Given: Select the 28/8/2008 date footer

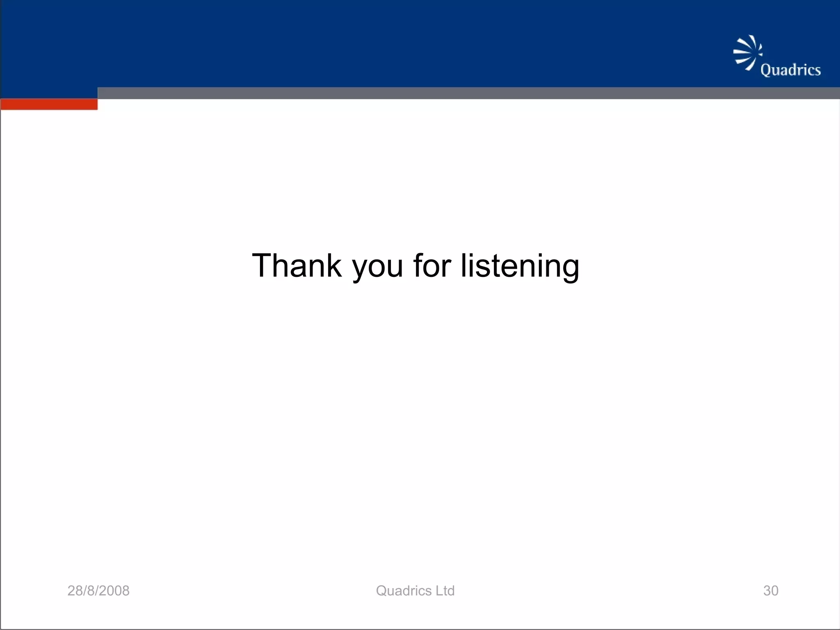Looking at the screenshot, I should (x=98, y=591).
